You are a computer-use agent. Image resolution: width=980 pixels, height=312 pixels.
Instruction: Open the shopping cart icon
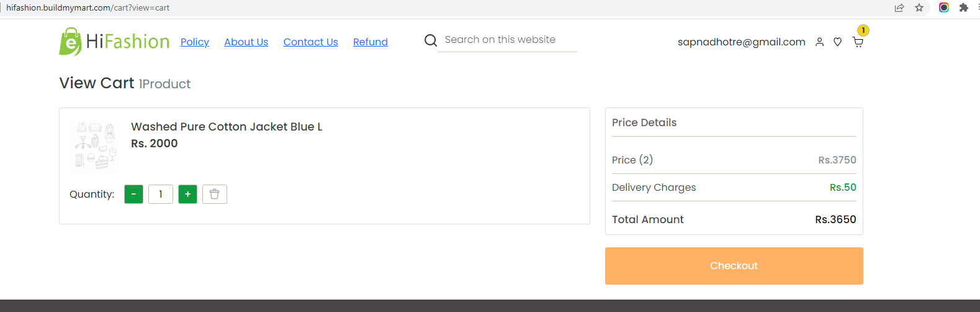click(x=858, y=42)
